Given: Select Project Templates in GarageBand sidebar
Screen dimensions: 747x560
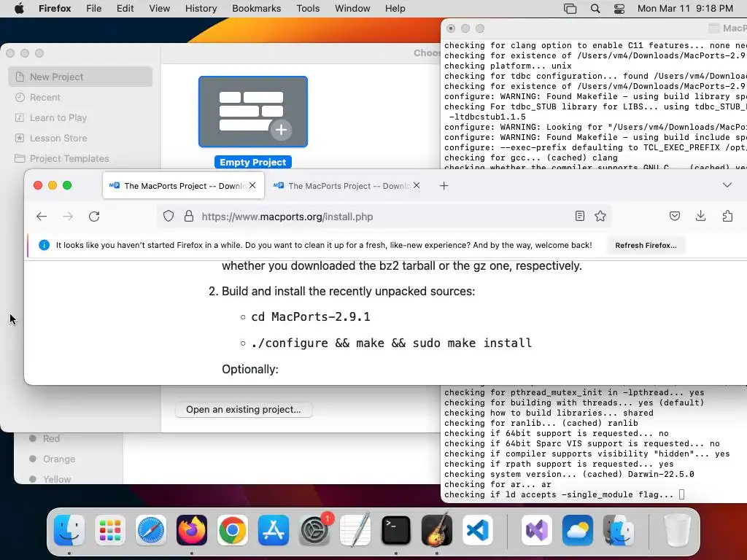Looking at the screenshot, I should click(80, 158).
